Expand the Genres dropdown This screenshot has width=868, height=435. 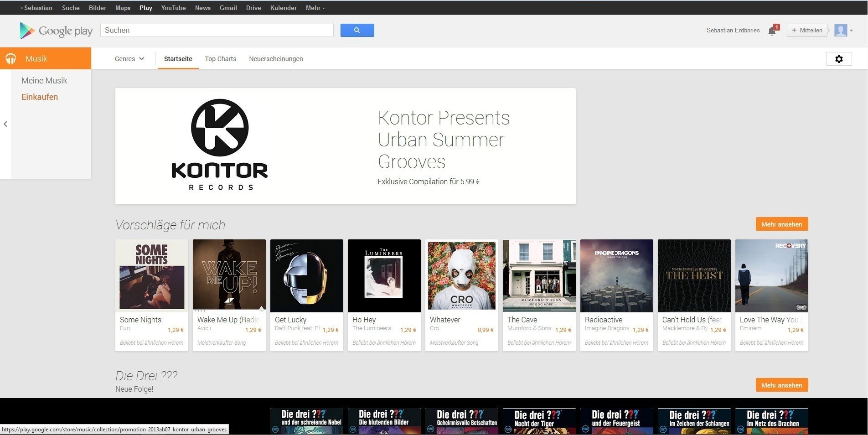[129, 59]
